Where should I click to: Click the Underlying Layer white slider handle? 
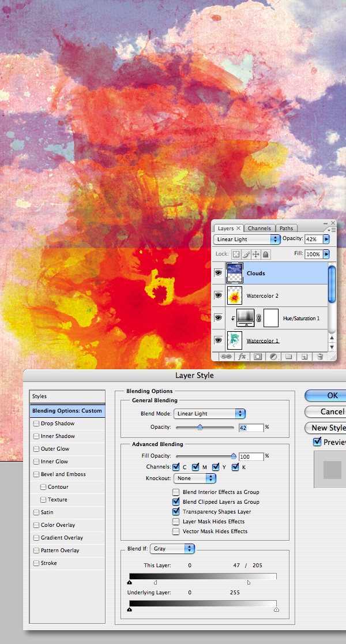[276, 609]
